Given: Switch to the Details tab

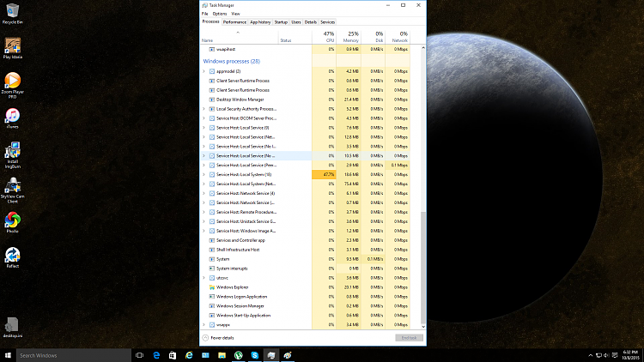Looking at the screenshot, I should click(x=311, y=22).
